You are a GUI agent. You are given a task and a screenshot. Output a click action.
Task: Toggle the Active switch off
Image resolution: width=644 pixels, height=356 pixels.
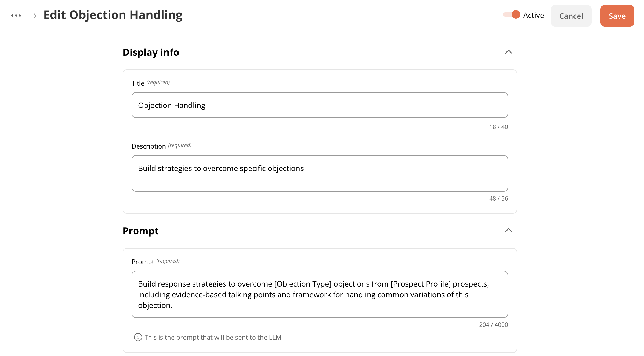coord(512,14)
